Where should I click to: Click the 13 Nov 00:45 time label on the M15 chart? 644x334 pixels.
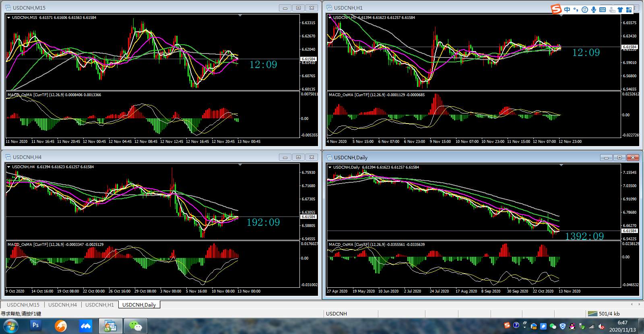(249, 142)
